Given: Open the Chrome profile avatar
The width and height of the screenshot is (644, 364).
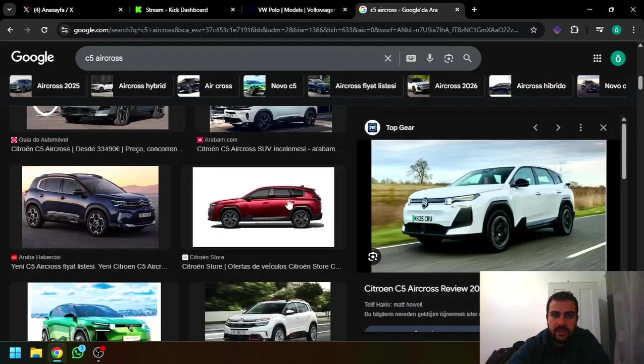Looking at the screenshot, I should [616, 30].
